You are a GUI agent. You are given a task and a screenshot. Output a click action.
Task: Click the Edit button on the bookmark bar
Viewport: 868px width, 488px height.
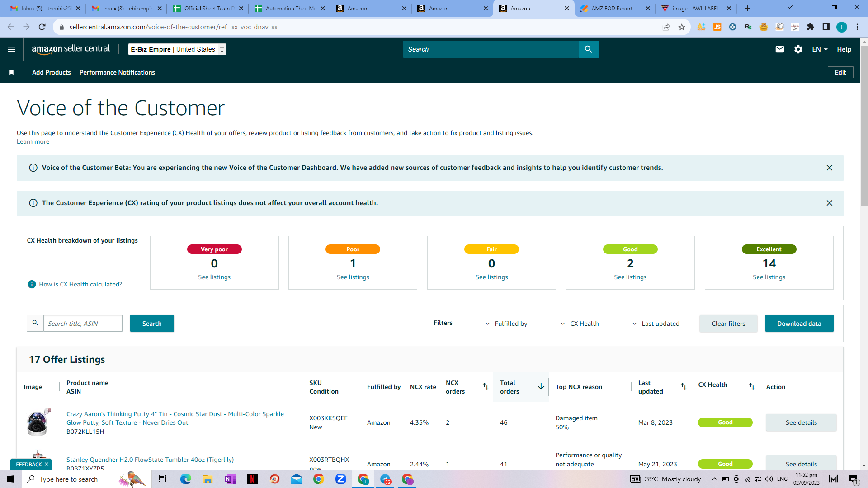coord(840,72)
